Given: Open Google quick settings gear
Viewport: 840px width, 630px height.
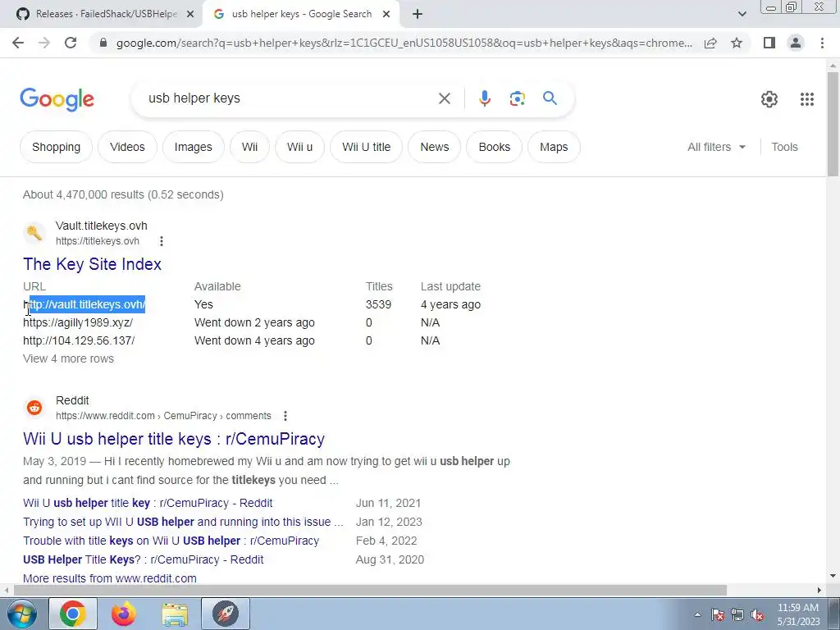Looking at the screenshot, I should [769, 99].
